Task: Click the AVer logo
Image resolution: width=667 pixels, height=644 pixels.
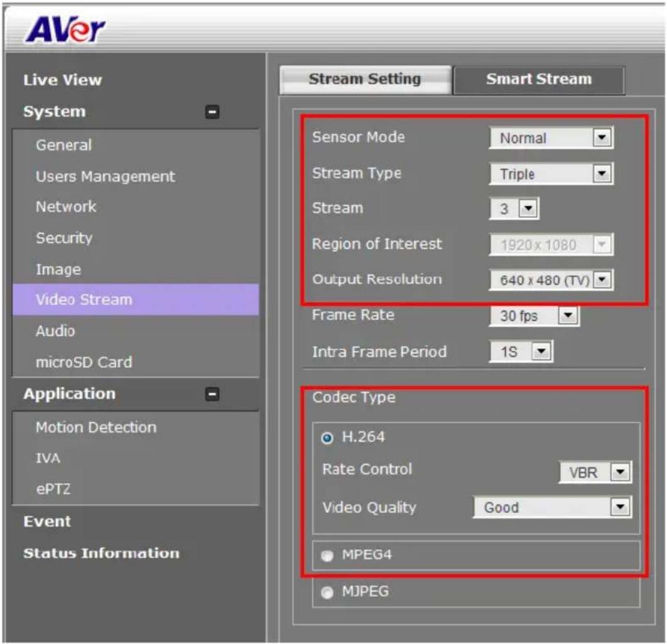Action: 65,30
